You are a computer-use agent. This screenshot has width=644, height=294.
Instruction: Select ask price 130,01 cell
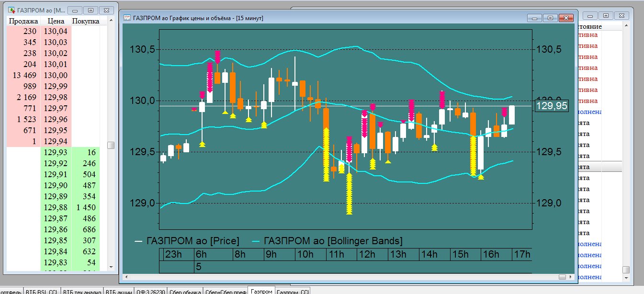click(x=56, y=64)
